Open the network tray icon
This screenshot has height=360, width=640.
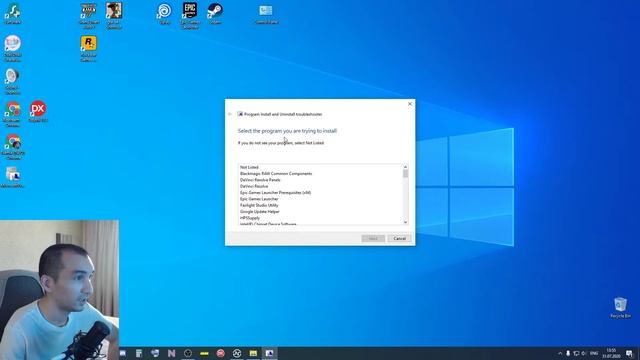point(576,353)
